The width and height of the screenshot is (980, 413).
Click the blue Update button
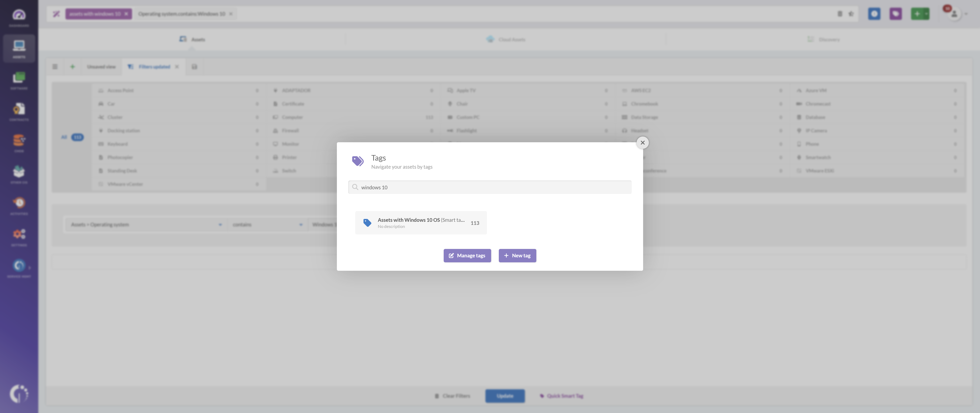505,396
